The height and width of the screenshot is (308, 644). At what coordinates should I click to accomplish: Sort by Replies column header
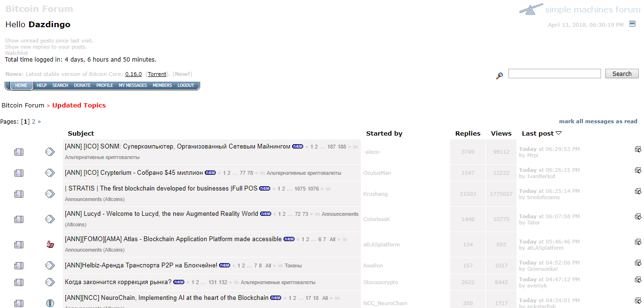coord(468,134)
